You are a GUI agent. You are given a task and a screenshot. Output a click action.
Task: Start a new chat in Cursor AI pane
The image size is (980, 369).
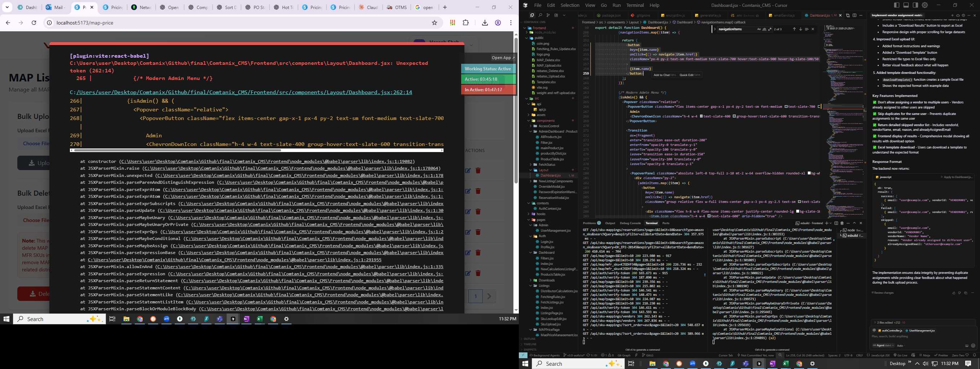click(953, 15)
